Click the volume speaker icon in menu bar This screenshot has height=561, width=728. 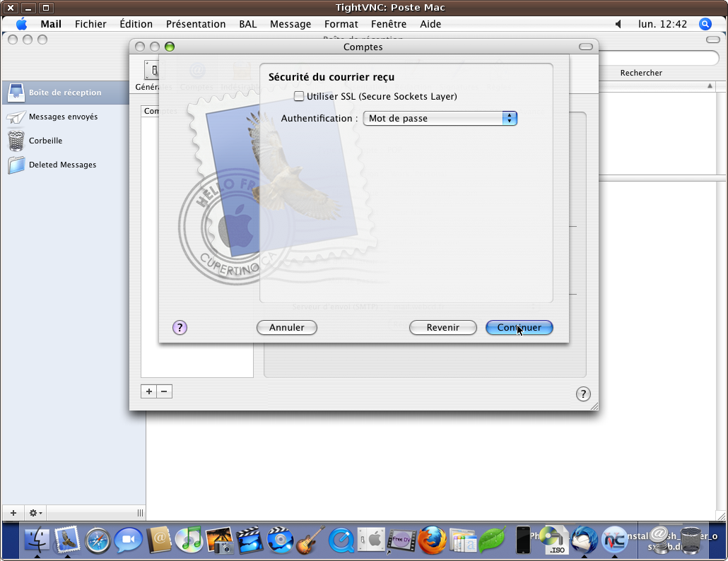pyautogui.click(x=618, y=24)
